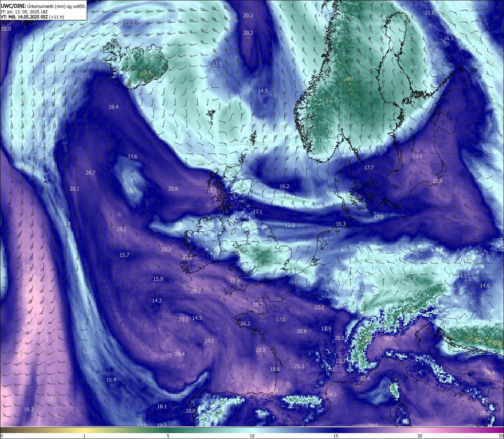The height and width of the screenshot is (439, 504).
Task: Select the 17.0 value over France
Action: tap(280, 319)
